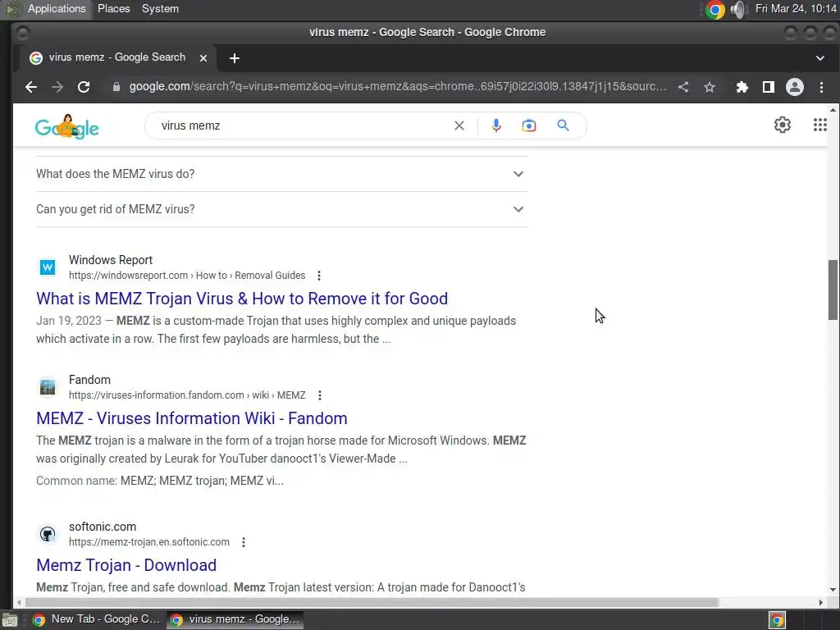The image size is (840, 630).
Task: Select 'virus memz - Google...' taskbar window
Action: [x=235, y=619]
